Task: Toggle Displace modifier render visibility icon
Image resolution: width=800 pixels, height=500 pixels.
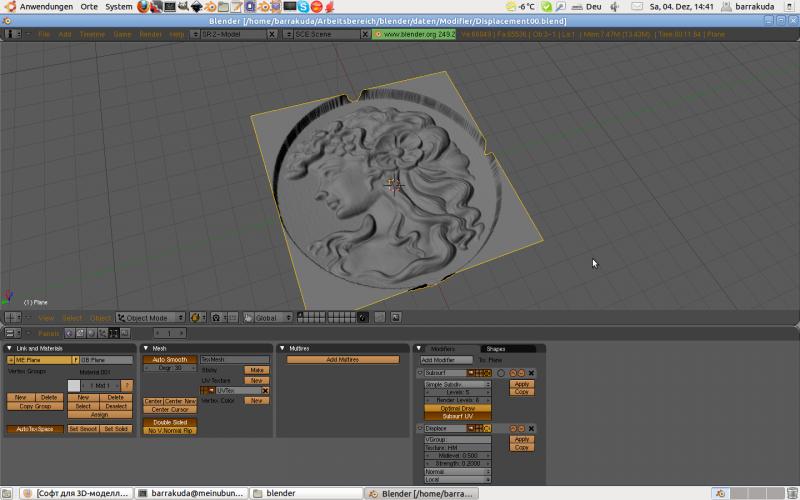Action: [471, 429]
